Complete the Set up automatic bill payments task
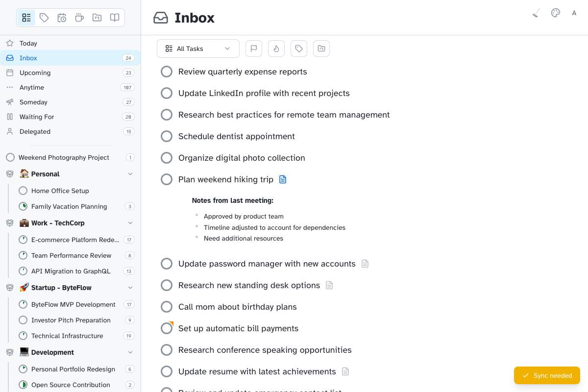Viewport: 588px width, 392px height. point(167,328)
